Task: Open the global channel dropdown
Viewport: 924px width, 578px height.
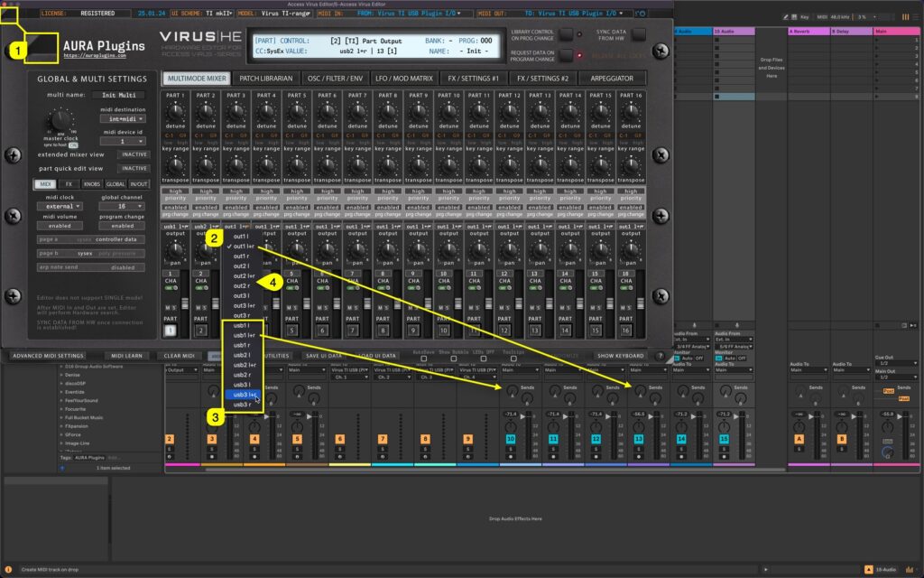Action: point(120,208)
